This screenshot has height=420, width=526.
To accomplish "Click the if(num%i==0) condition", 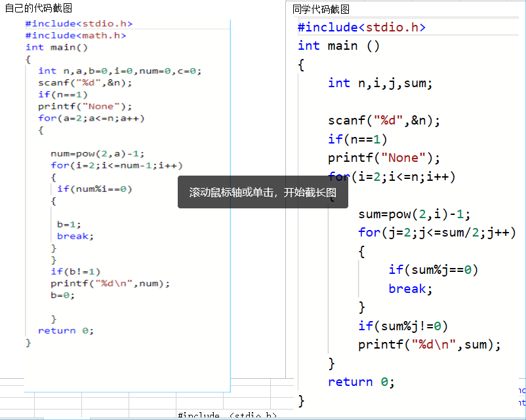I will (x=94, y=189).
